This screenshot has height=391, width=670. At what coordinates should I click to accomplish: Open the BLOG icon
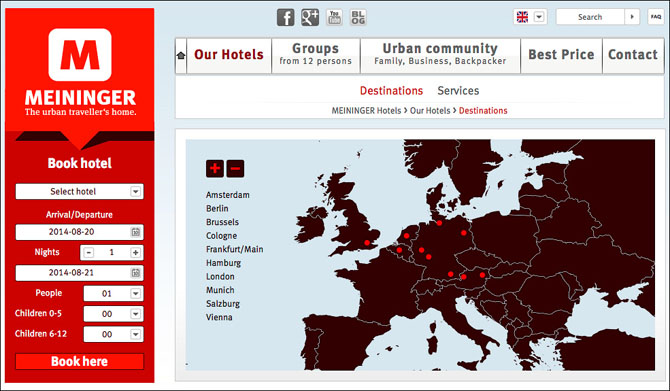(358, 18)
